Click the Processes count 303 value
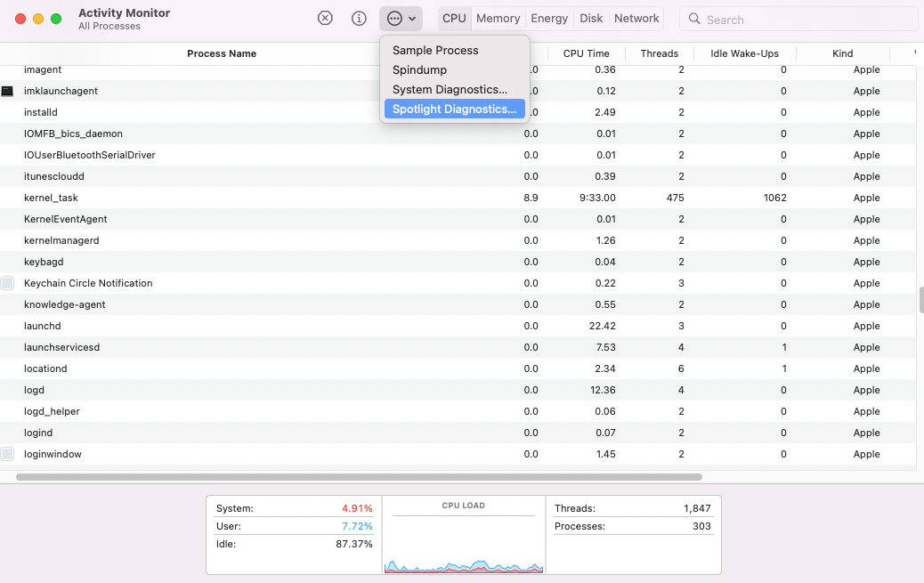This screenshot has height=583, width=924. tap(701, 526)
